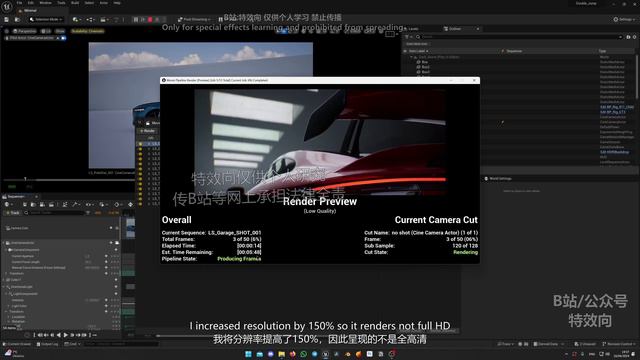Click the camera view icon on Pilot Actor bar
This screenshot has height=360, width=640.
(63, 38)
